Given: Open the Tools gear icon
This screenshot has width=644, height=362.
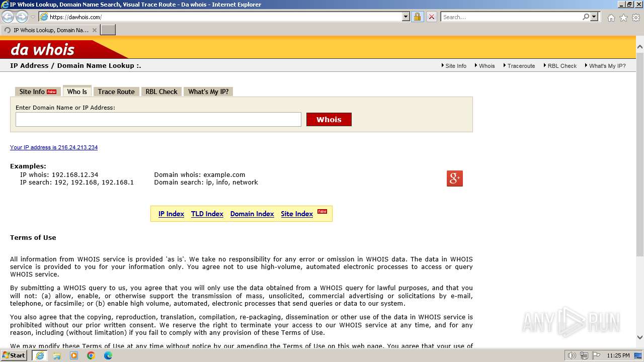Looking at the screenshot, I should (x=636, y=18).
